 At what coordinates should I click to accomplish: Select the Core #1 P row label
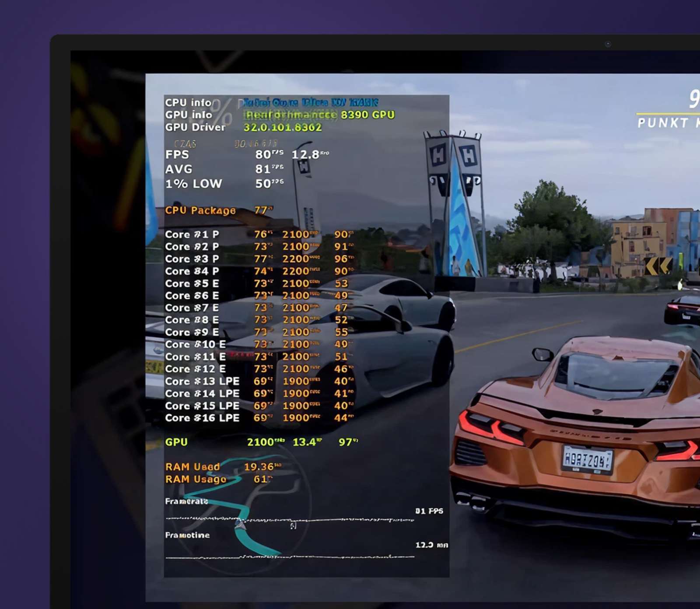192,234
